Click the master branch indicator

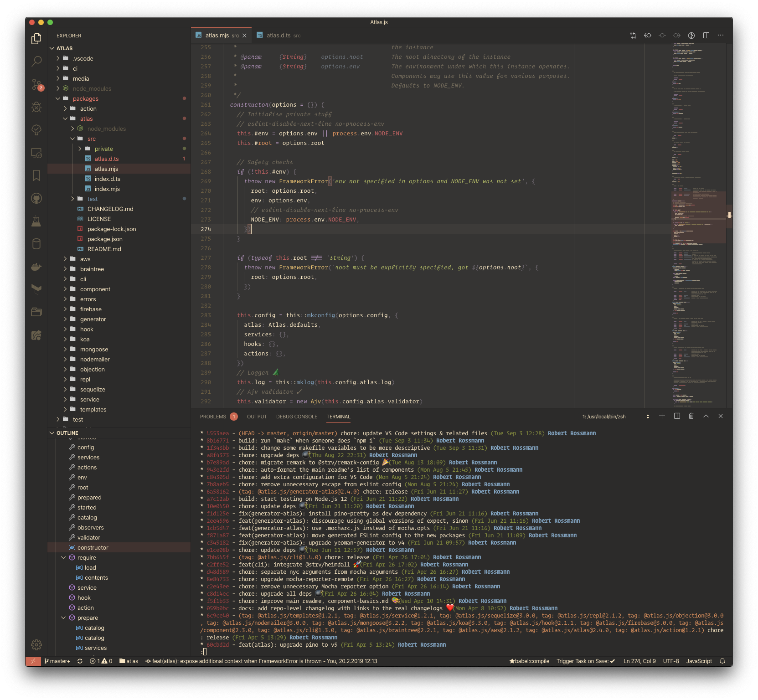pyautogui.click(x=57, y=661)
